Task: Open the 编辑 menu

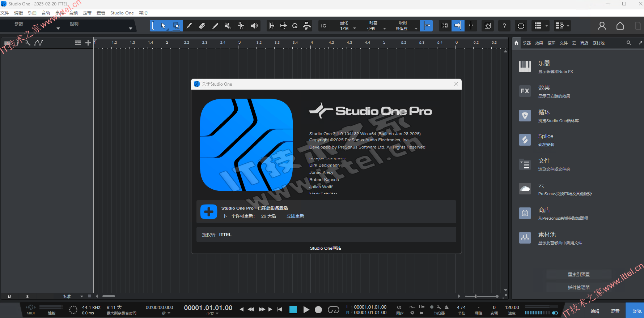Action: pyautogui.click(x=18, y=13)
